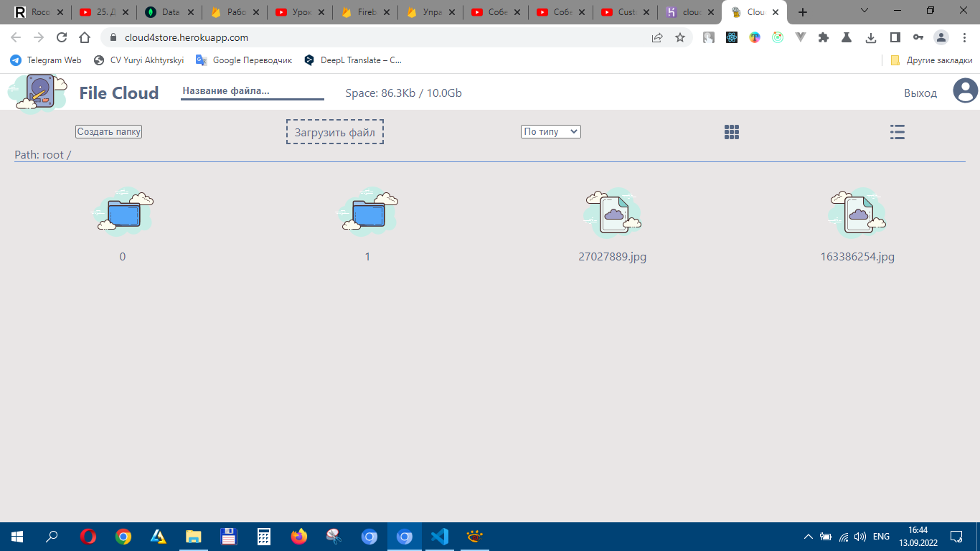
Task: Click the Загрузить файл upload button
Action: pos(335,132)
